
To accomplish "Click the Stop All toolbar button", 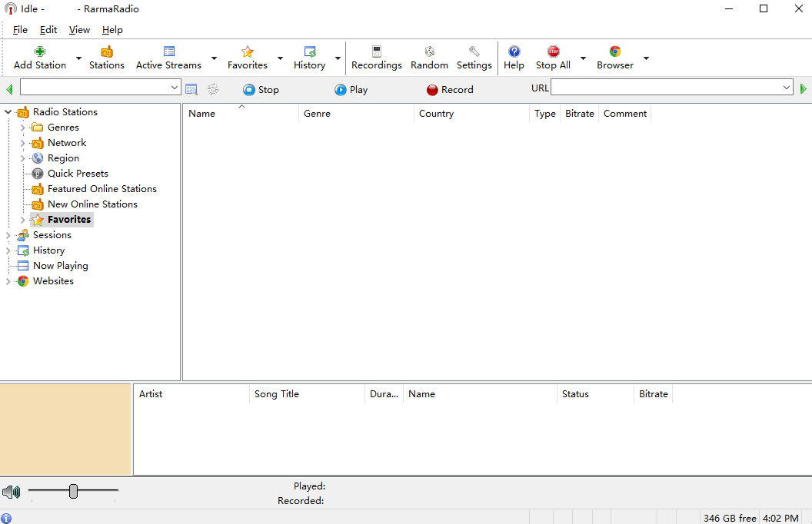I will 553,58.
